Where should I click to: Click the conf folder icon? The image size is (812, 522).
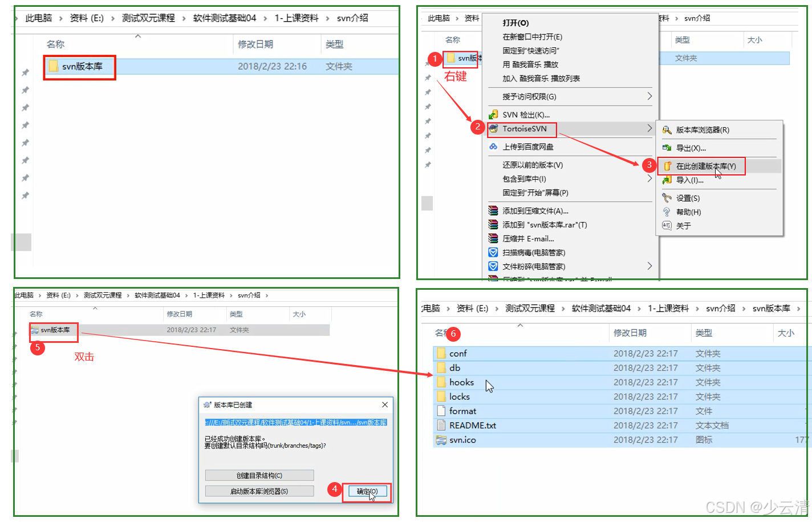click(x=441, y=353)
